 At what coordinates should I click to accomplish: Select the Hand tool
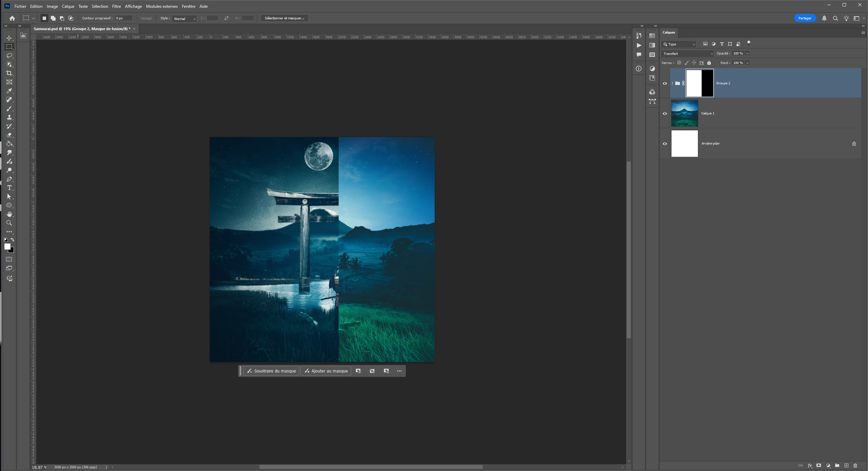point(9,214)
